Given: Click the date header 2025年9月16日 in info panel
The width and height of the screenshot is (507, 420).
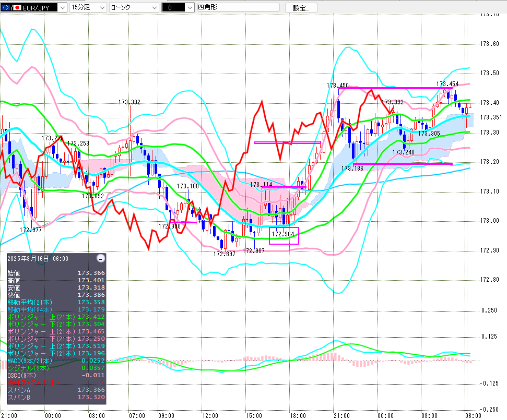Looking at the screenshot, I should pos(28,259).
